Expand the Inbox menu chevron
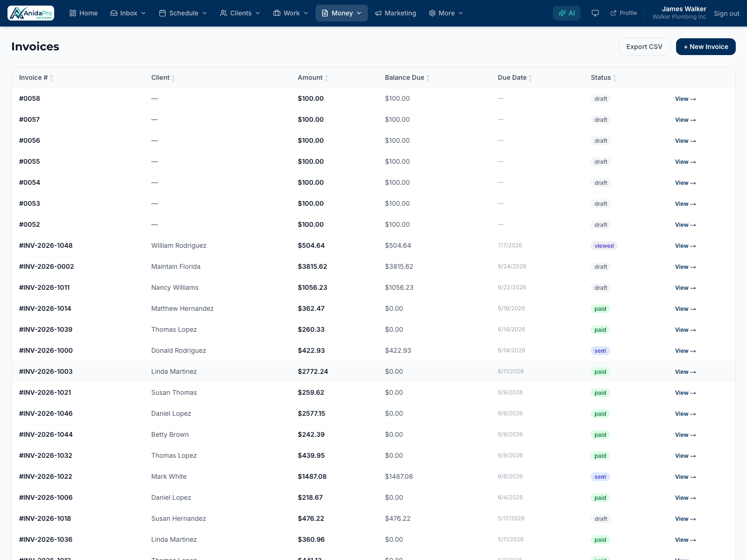The width and height of the screenshot is (747, 560). point(143,13)
